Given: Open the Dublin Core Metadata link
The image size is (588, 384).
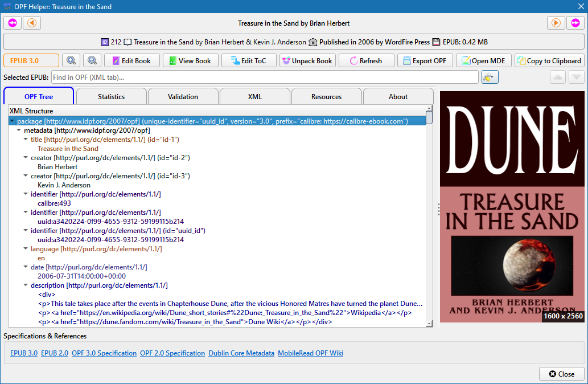Looking at the screenshot, I should point(241,353).
